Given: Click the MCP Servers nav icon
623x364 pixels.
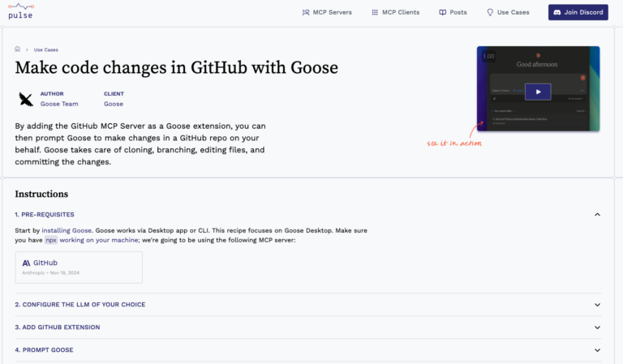Looking at the screenshot, I should pos(306,12).
